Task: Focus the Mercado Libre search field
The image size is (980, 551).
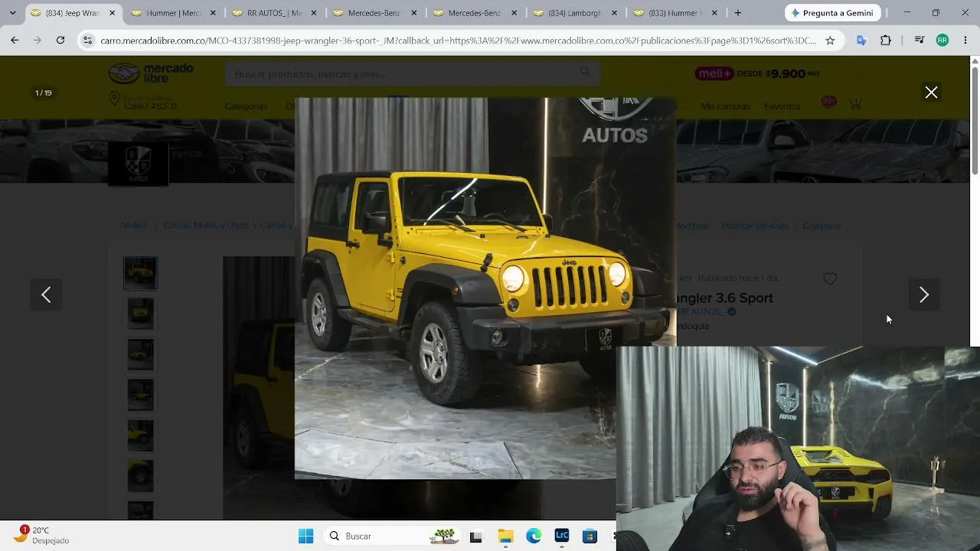Action: coord(398,73)
